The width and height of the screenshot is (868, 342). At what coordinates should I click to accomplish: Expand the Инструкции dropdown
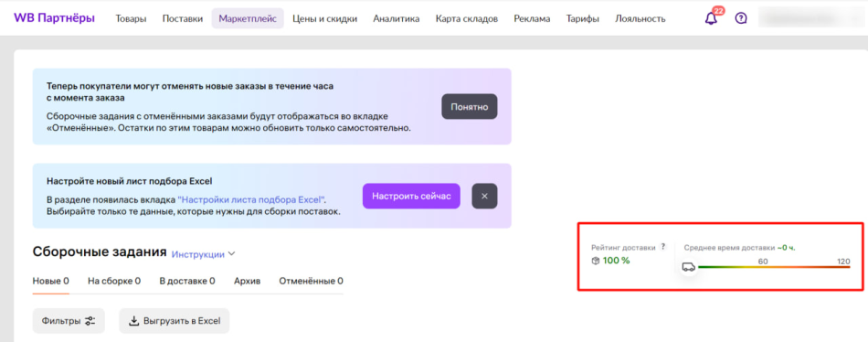(x=203, y=254)
